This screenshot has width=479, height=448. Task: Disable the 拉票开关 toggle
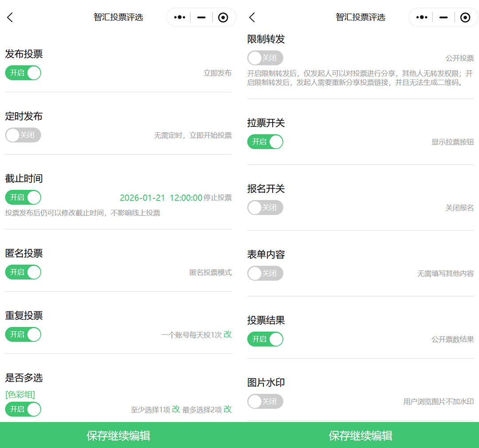click(x=265, y=141)
